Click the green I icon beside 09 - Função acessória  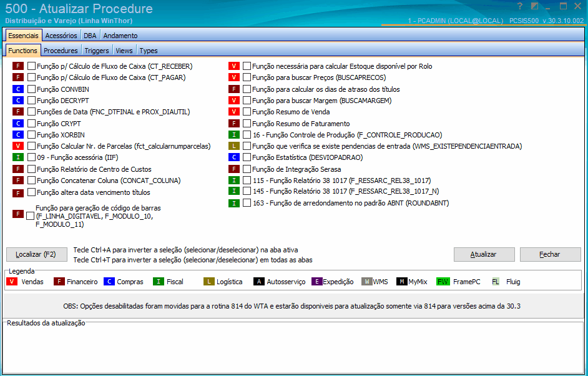(x=18, y=157)
